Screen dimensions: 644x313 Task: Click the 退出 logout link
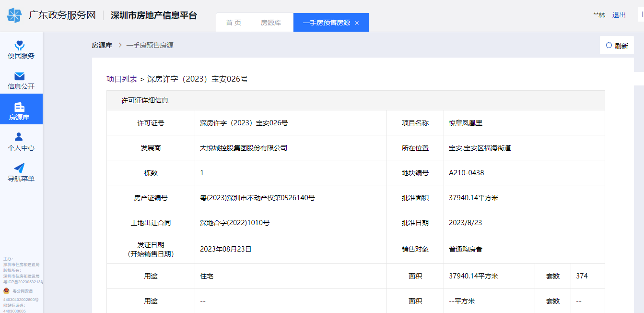pyautogui.click(x=619, y=15)
